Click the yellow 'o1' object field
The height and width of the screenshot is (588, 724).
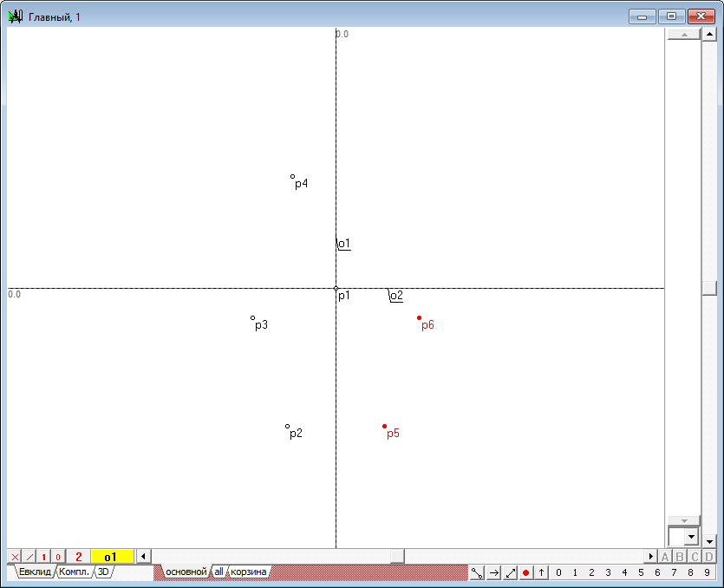(x=113, y=557)
